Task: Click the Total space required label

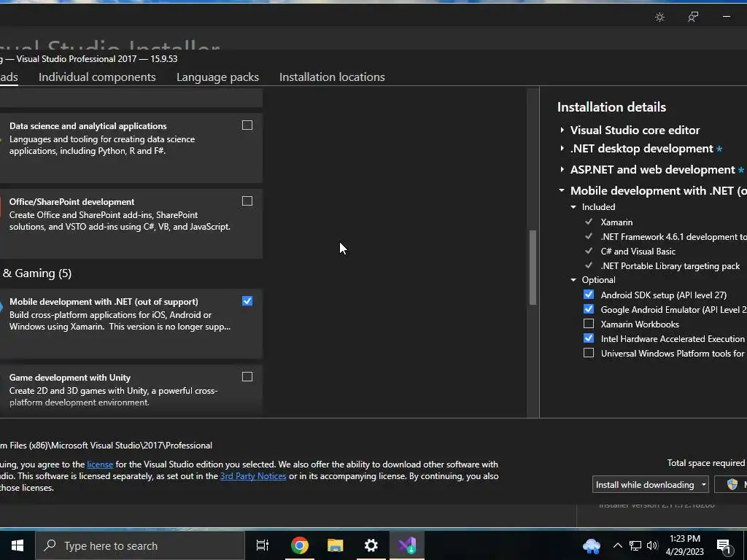Action: point(706,463)
